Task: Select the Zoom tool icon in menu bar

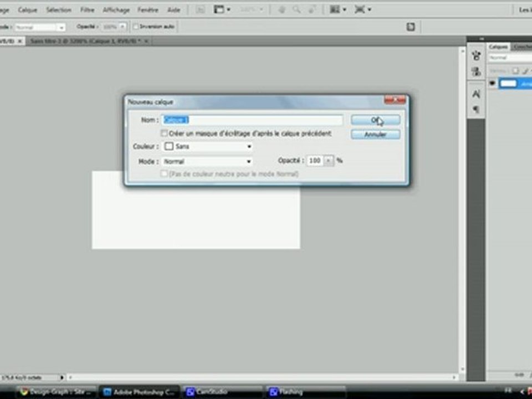Action: pos(296,9)
